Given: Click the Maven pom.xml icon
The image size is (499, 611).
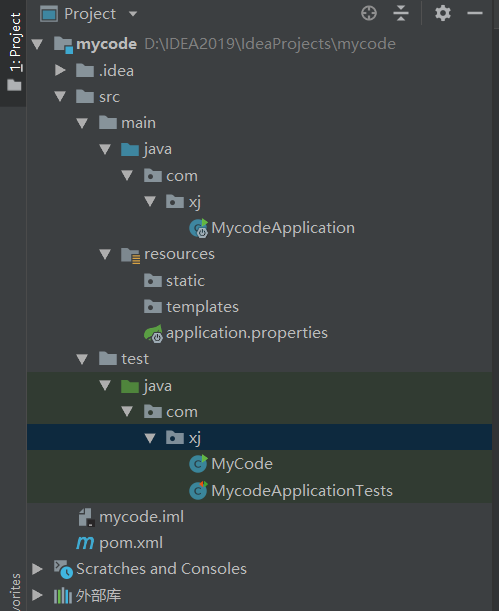Looking at the screenshot, I should [85, 543].
